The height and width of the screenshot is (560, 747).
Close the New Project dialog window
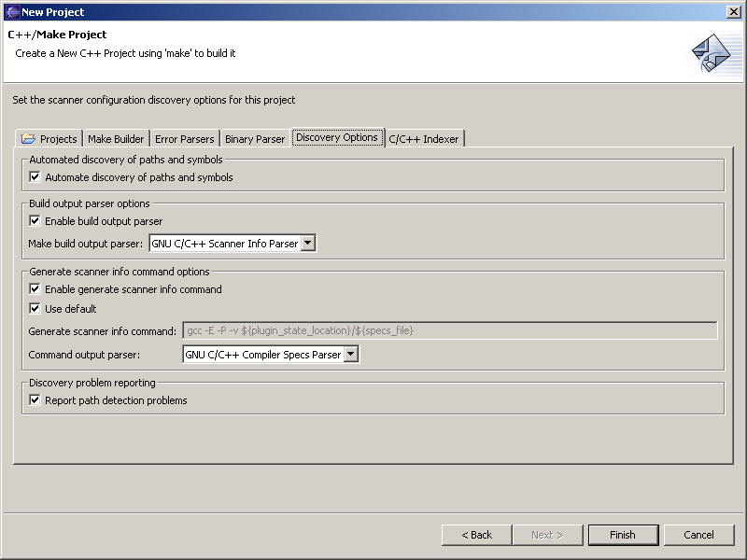[x=733, y=12]
